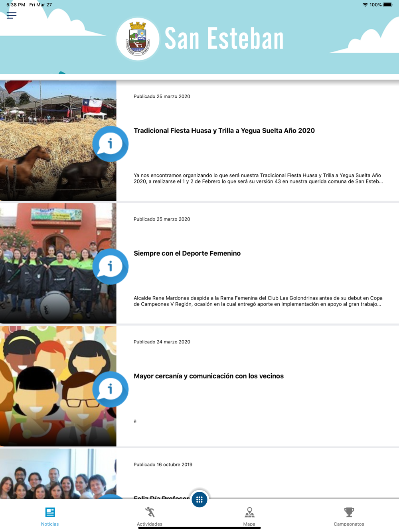Image resolution: width=399 pixels, height=532 pixels.
Task: Tap 'Publicado 24 marzo 2020' date
Action: 162,342
